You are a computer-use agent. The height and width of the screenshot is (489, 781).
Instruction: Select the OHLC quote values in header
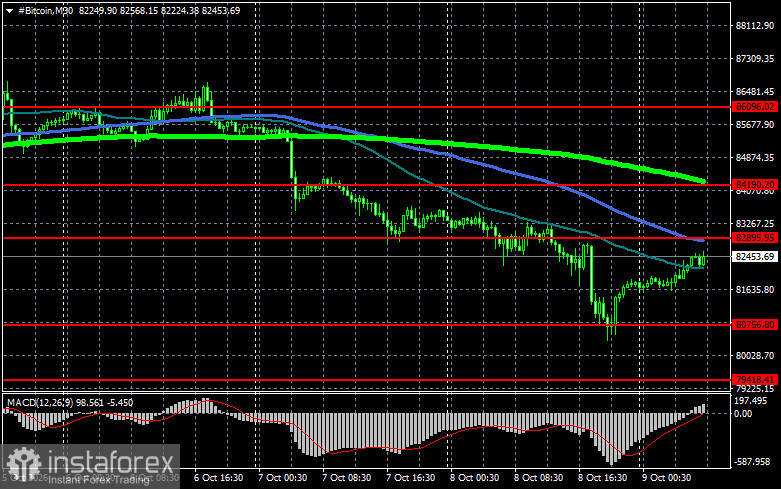point(159,10)
